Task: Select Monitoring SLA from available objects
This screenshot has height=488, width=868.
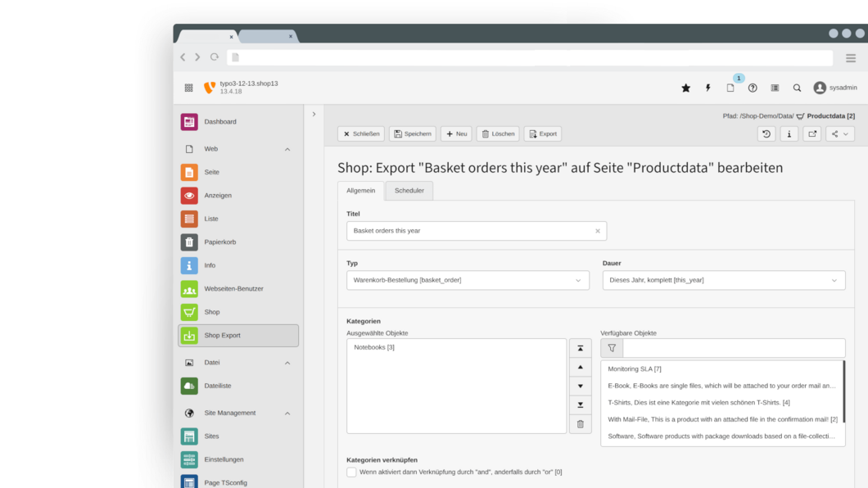Action: pos(635,369)
